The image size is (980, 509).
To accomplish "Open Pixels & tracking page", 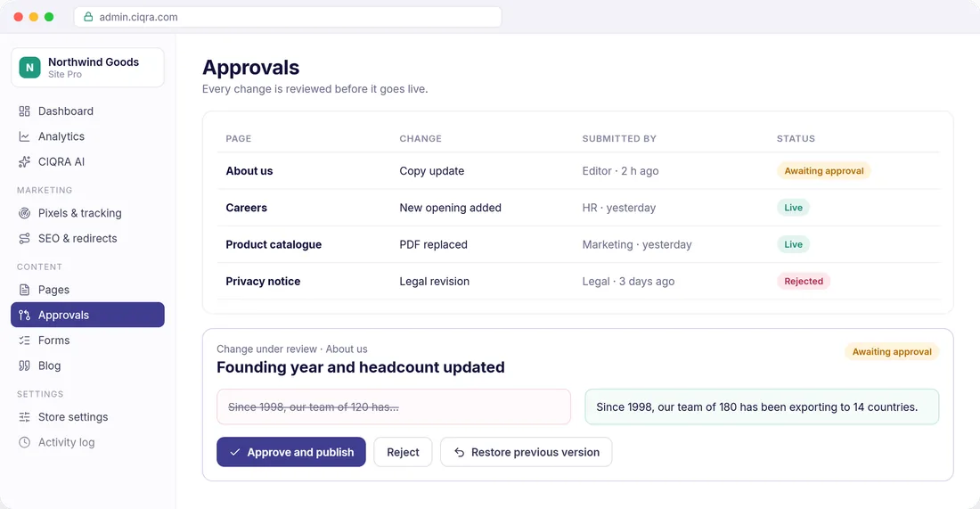I will [87, 213].
